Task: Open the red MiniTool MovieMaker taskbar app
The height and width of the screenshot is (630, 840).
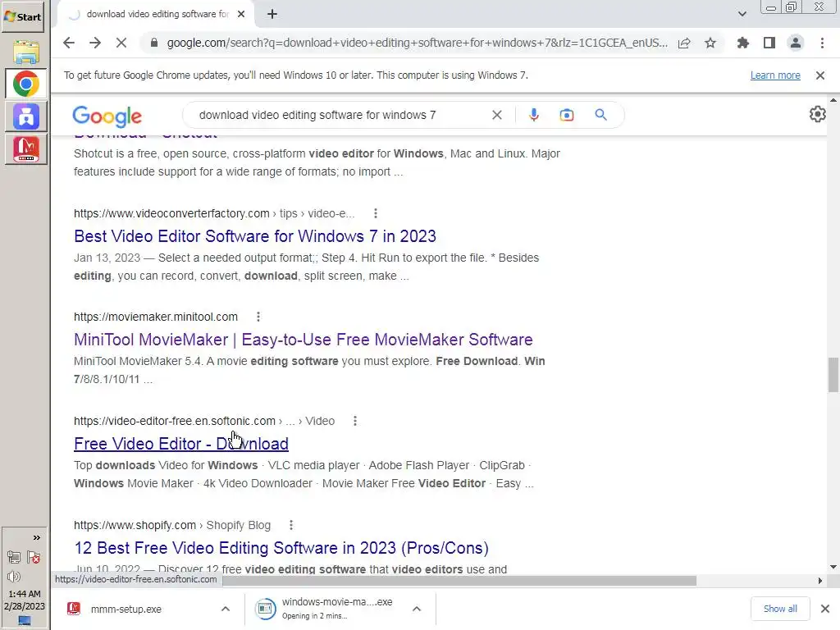Action: click(25, 148)
